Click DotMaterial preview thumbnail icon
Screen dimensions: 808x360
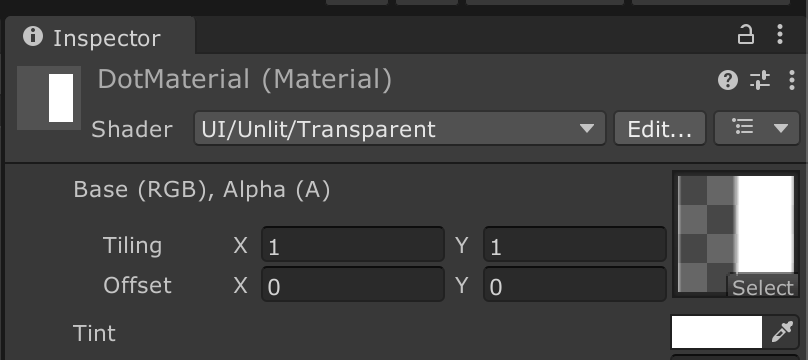pos(49,98)
